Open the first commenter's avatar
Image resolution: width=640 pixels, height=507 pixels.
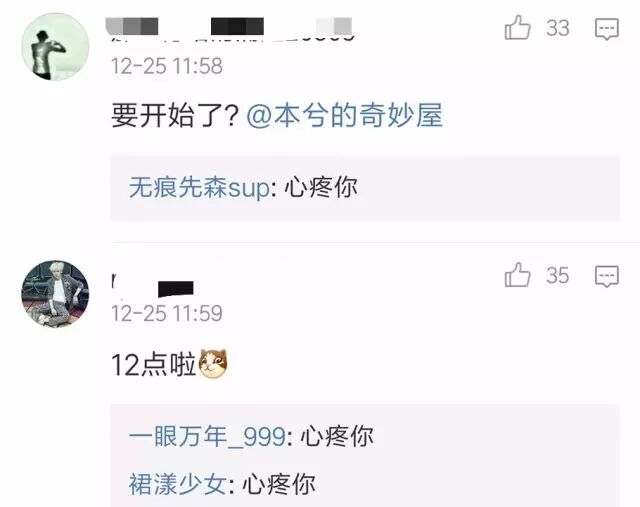tap(55, 47)
